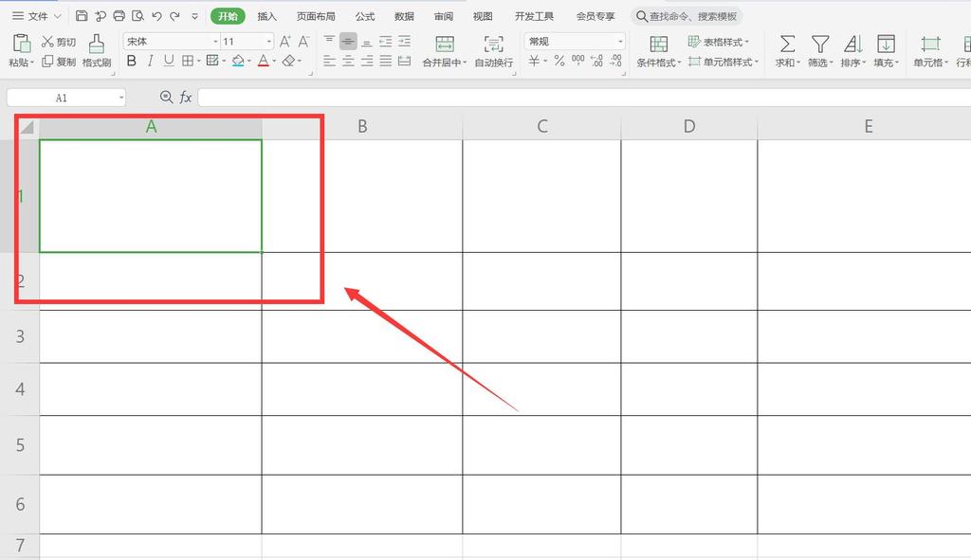Open the 文件 File menu

37,16
